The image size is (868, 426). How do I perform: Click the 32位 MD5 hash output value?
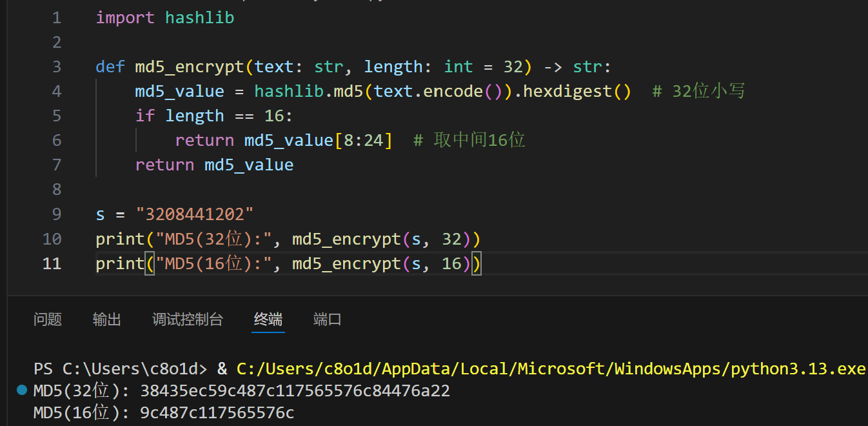295,391
